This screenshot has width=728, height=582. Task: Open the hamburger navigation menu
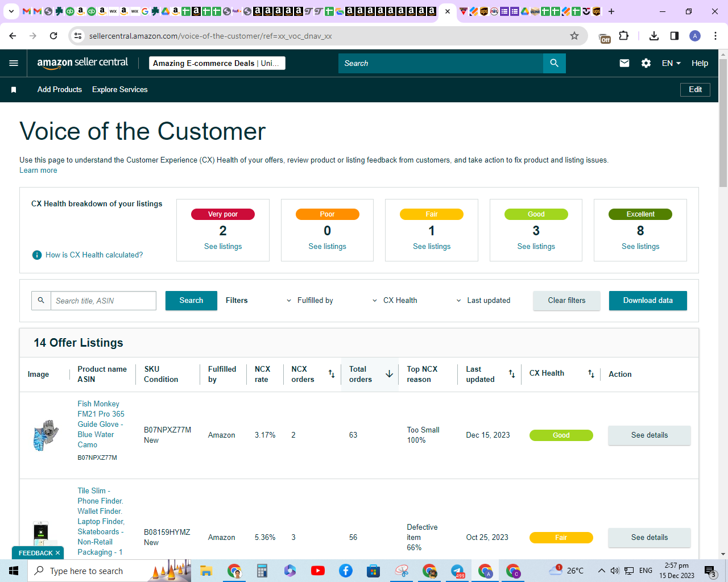click(14, 63)
